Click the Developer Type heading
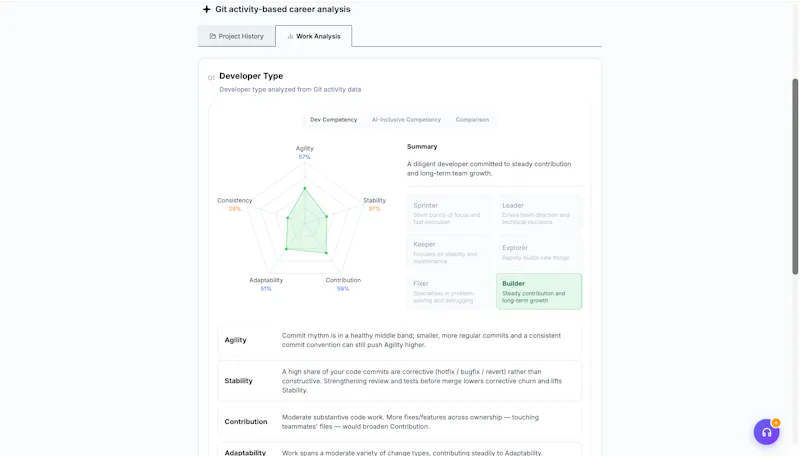Image resolution: width=800 pixels, height=456 pixels. tap(251, 76)
